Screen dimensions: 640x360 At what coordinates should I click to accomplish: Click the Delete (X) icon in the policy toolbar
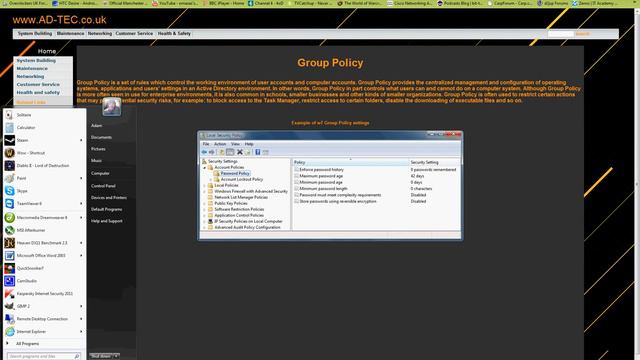tap(240, 152)
